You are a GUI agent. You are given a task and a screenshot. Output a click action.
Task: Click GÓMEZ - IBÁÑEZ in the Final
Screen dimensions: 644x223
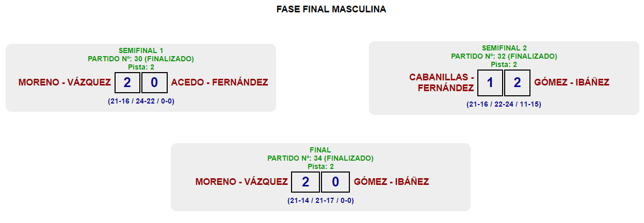click(x=391, y=182)
